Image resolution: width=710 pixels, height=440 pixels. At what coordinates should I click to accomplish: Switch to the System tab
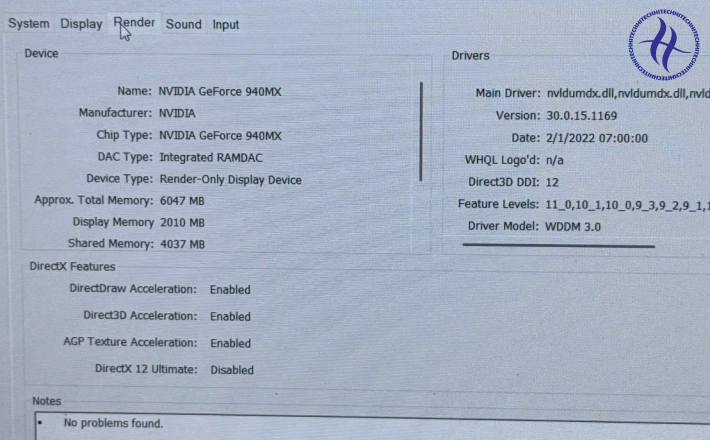29,24
